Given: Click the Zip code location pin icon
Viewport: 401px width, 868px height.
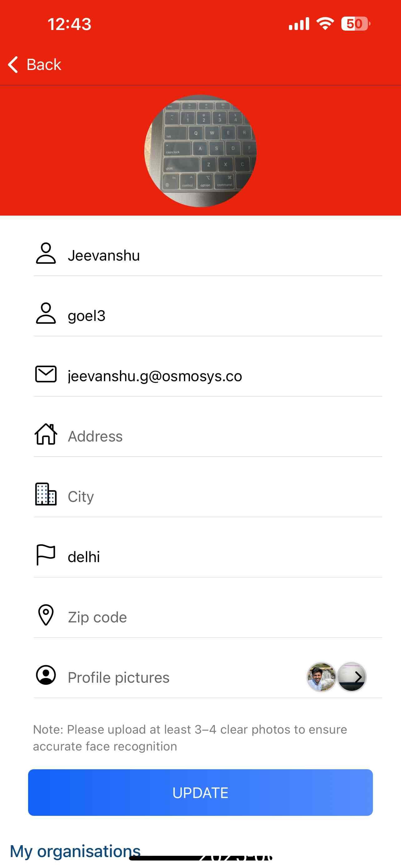Looking at the screenshot, I should [x=46, y=615].
